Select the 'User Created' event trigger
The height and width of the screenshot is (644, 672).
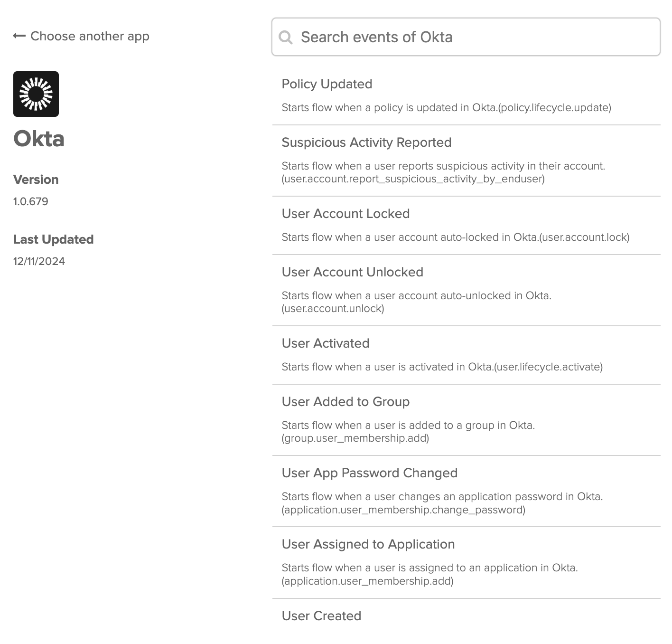[x=321, y=616]
